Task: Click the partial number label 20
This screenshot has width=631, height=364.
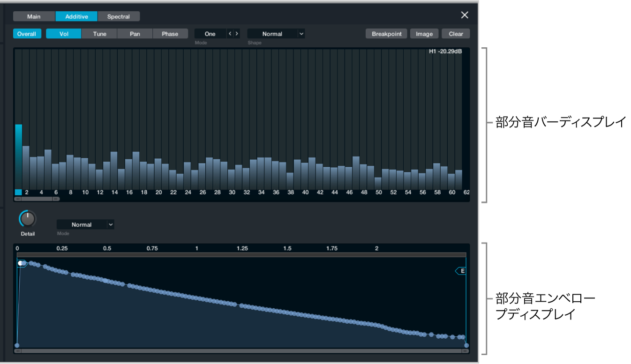Action: [158, 193]
